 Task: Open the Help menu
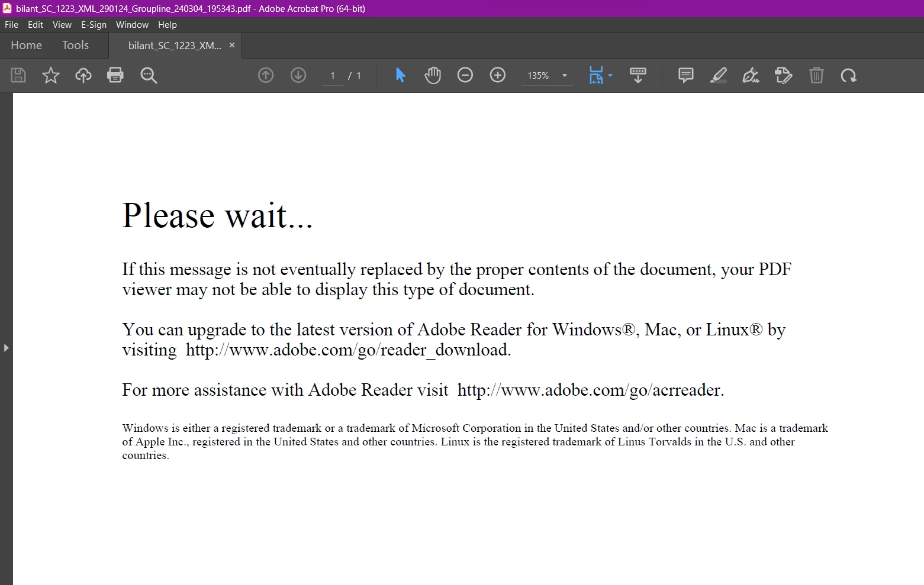point(168,25)
